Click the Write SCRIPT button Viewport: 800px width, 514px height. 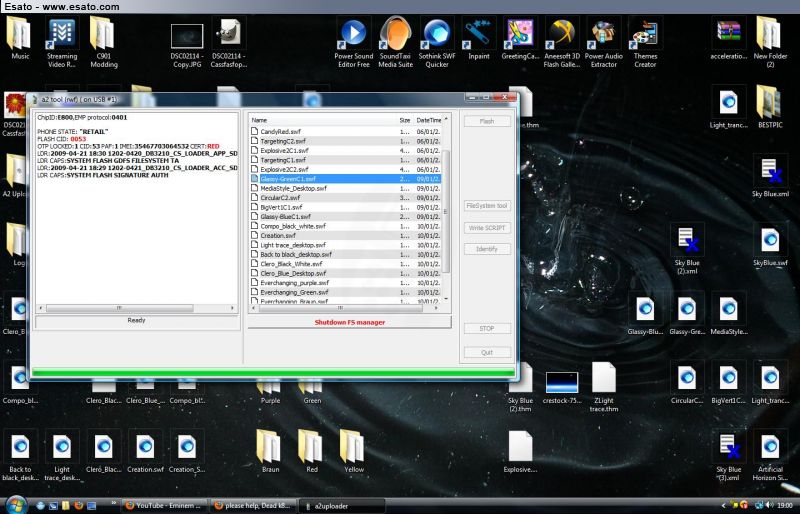coord(487,228)
